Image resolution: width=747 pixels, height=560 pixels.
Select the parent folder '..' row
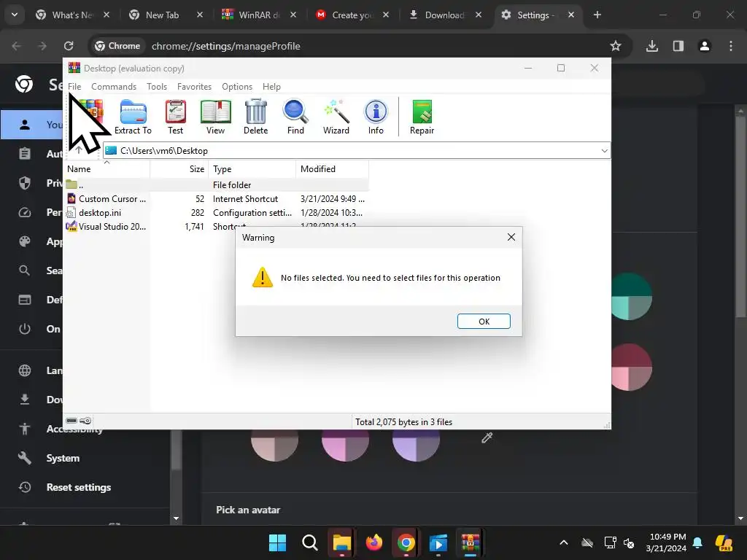pyautogui.click(x=216, y=184)
